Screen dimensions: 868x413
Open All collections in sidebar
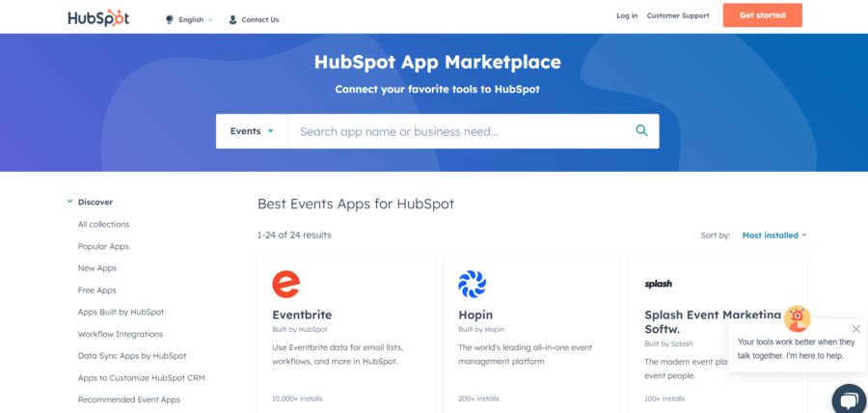pyautogui.click(x=103, y=224)
